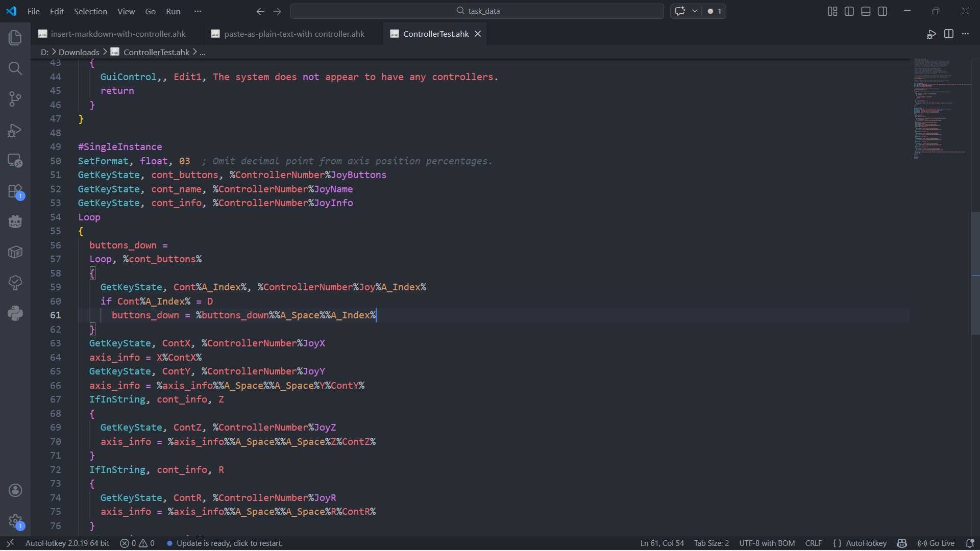980x551 pixels.
Task: Open the File menu
Action: point(34,11)
